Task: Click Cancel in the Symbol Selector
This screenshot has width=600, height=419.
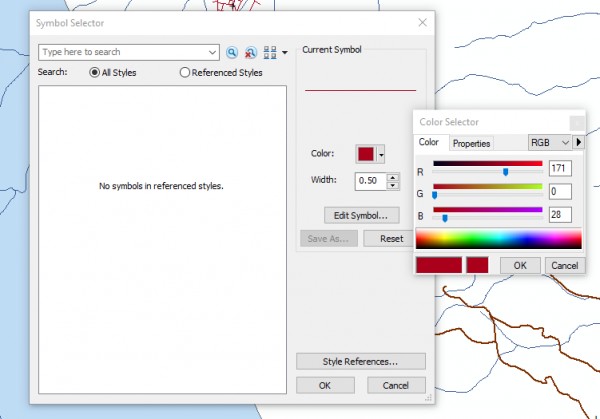Action: (396, 385)
